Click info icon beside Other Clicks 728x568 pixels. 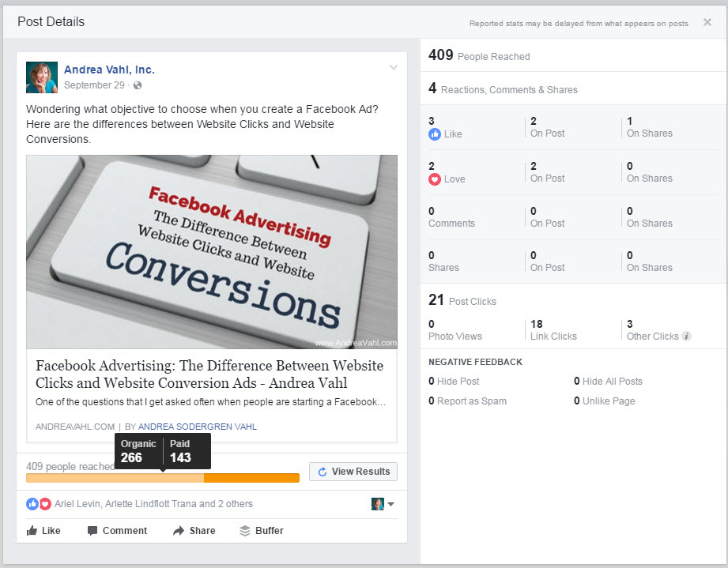click(686, 337)
